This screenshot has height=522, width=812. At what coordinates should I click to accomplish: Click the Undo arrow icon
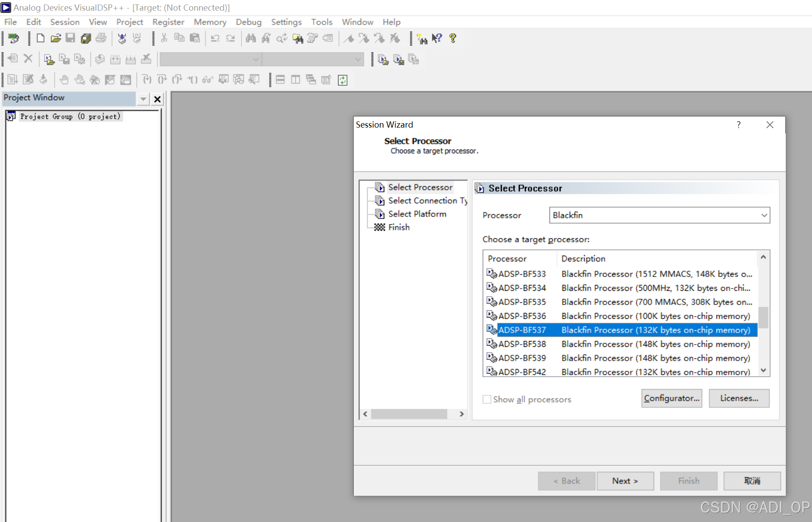[215, 38]
